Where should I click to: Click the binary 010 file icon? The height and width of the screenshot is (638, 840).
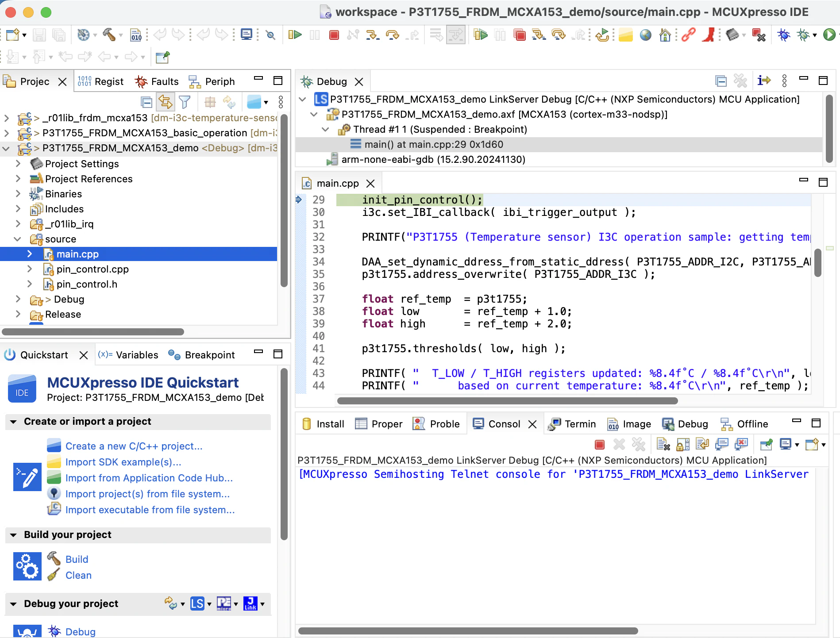point(136,35)
